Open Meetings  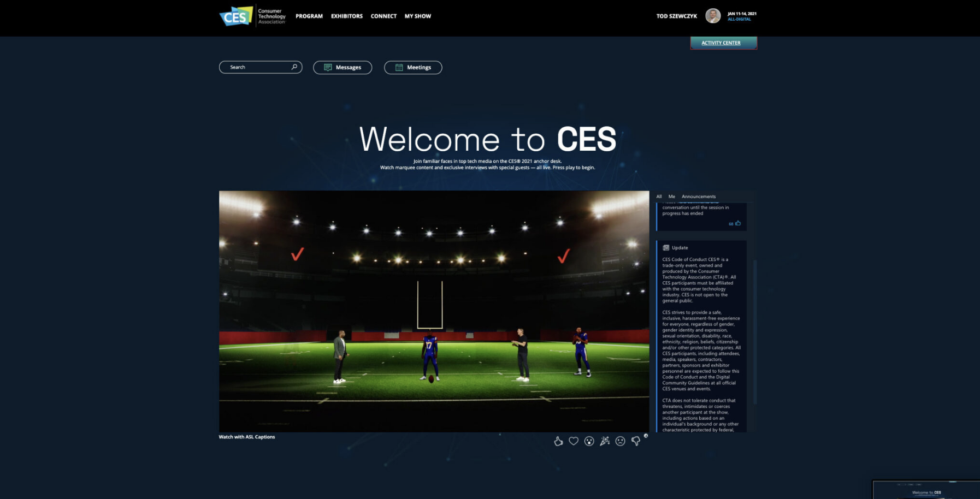coord(413,67)
